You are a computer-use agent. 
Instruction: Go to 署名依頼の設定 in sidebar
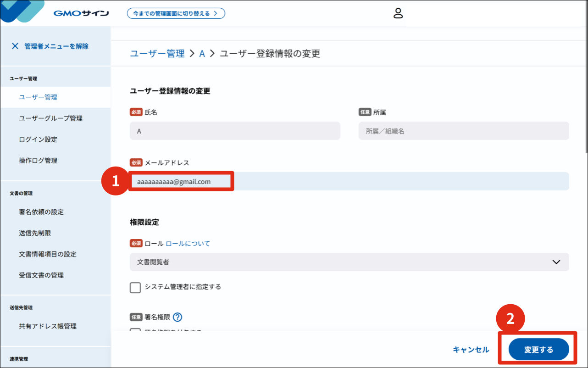click(x=41, y=212)
